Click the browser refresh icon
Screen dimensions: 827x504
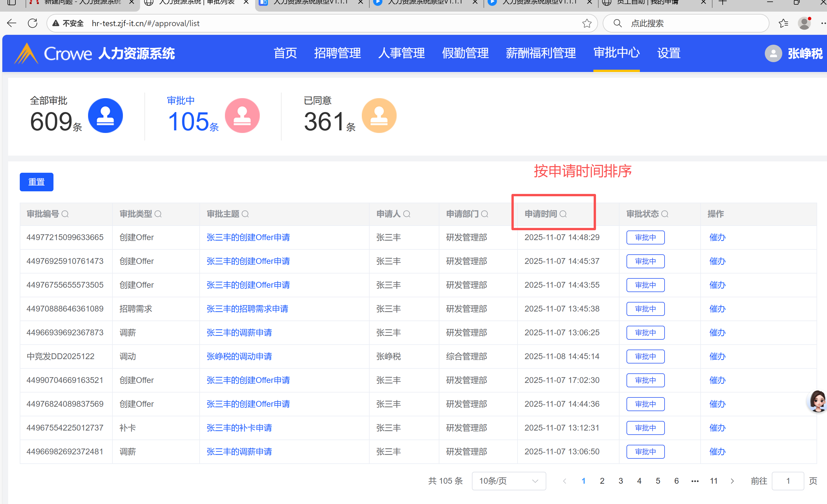point(33,23)
